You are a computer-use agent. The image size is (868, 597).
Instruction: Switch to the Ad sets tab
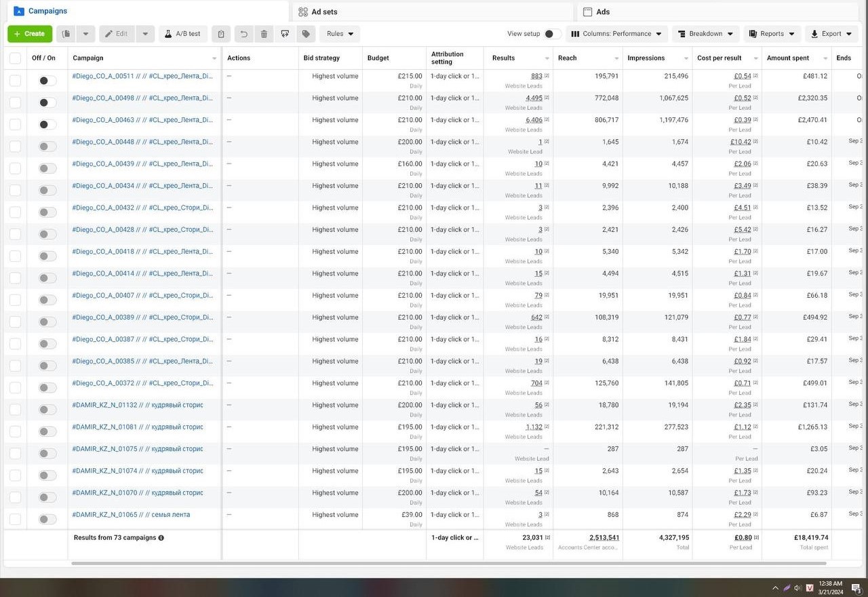(324, 12)
